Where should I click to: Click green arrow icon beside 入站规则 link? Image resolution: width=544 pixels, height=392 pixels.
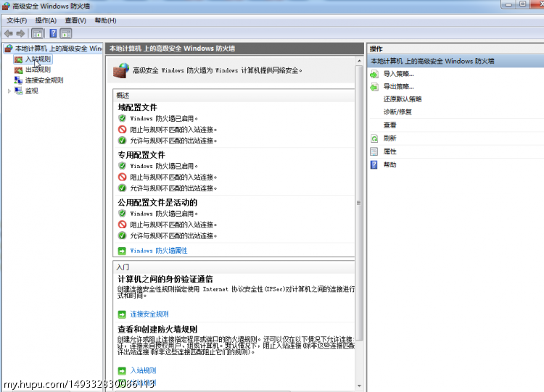(x=122, y=371)
